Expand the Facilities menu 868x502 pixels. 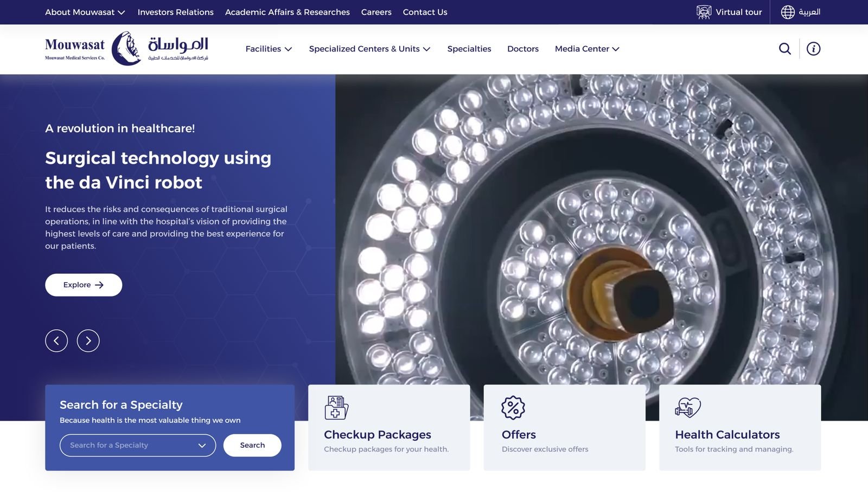[269, 49]
